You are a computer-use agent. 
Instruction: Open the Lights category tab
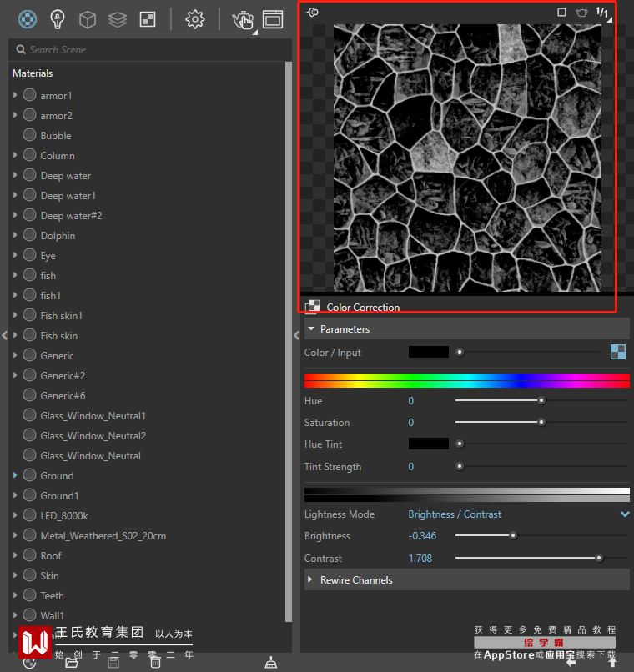click(58, 18)
